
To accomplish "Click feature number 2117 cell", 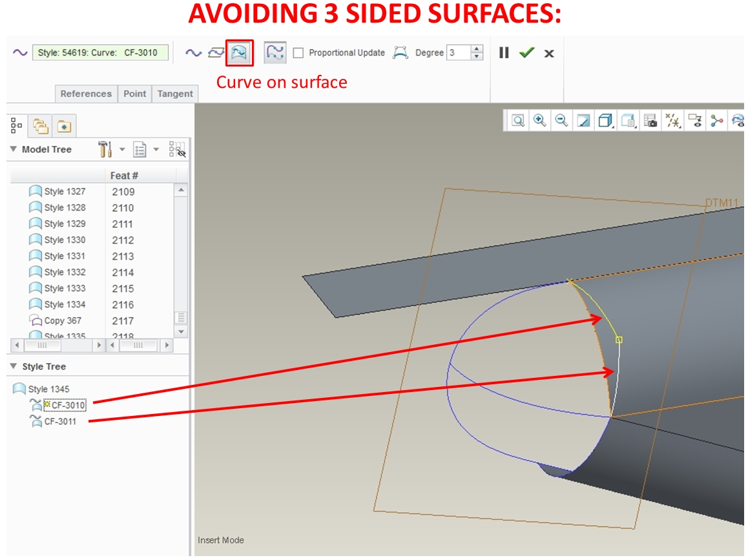I will 123,321.
